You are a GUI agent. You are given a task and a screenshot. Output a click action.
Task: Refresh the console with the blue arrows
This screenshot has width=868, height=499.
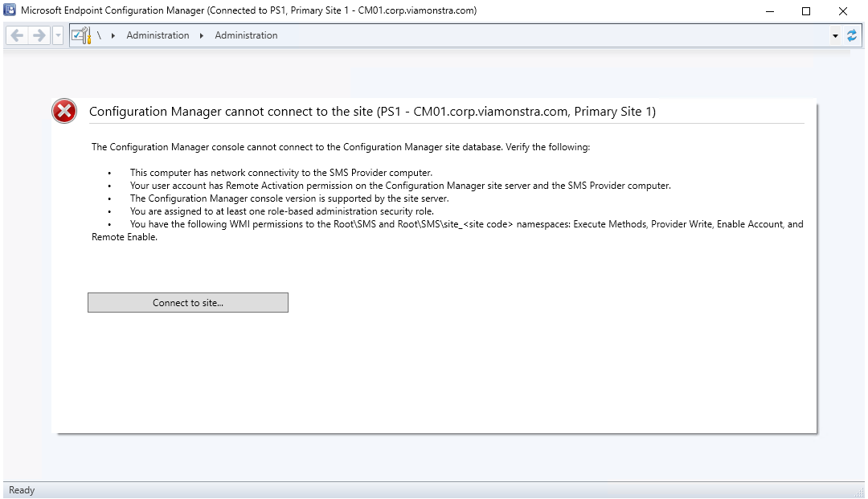click(852, 35)
